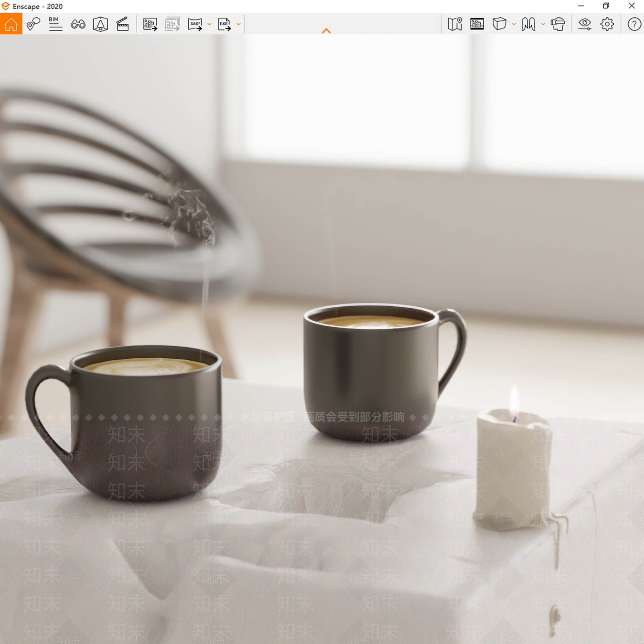The width and height of the screenshot is (644, 644).
Task: Expand the view mode cube dropdown
Action: (514, 24)
